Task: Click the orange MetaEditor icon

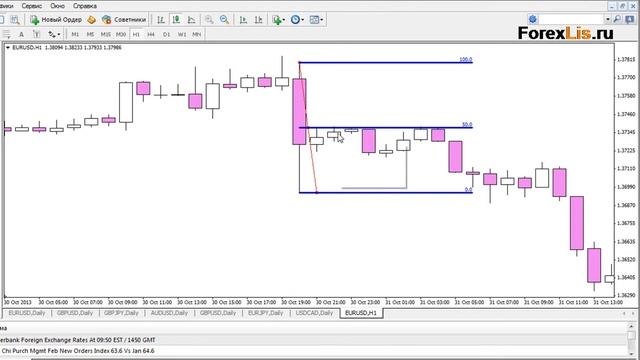Action: click(91, 20)
